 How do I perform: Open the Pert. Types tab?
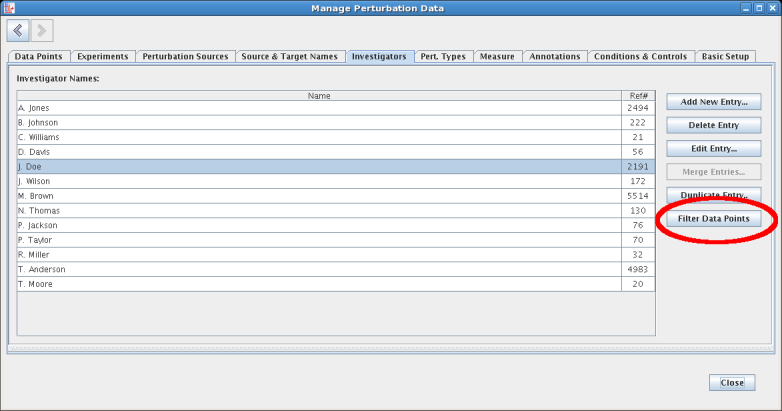442,57
